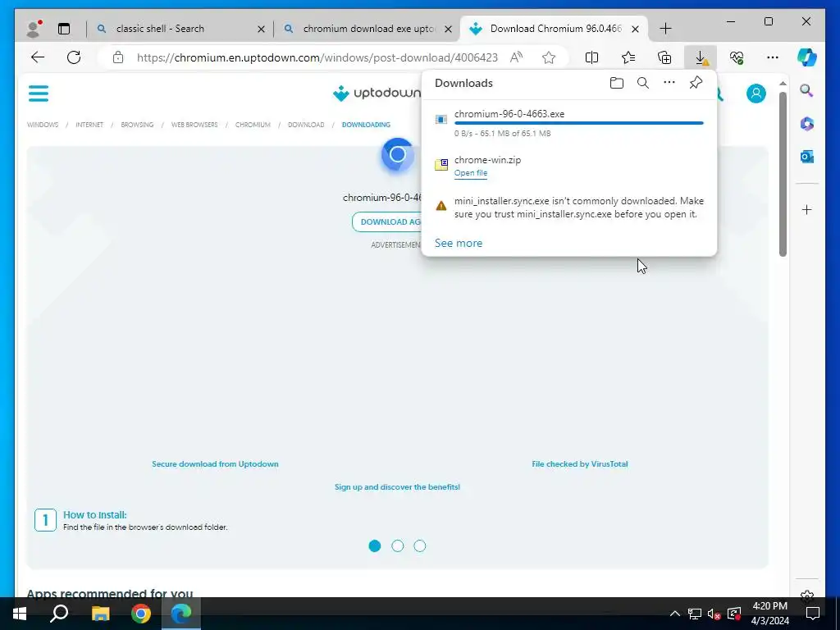Click Sign up and discover the benefits
The image size is (840, 630).
[398, 487]
